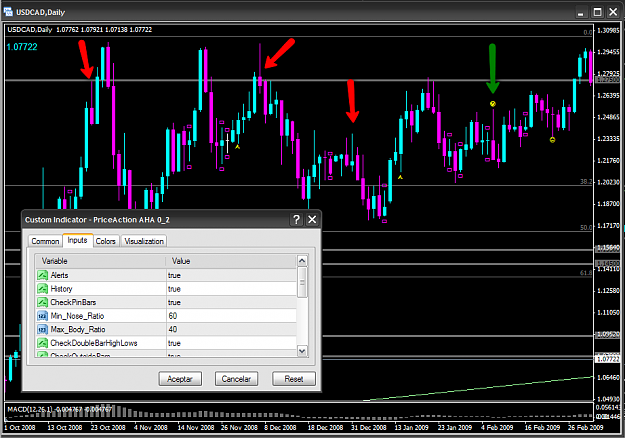Click the USDCAD chart window icon

point(8,12)
